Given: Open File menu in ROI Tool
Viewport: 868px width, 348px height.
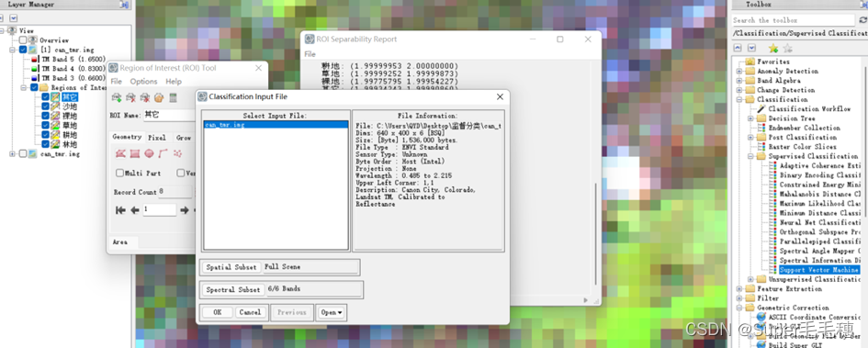Looking at the screenshot, I should [x=117, y=82].
